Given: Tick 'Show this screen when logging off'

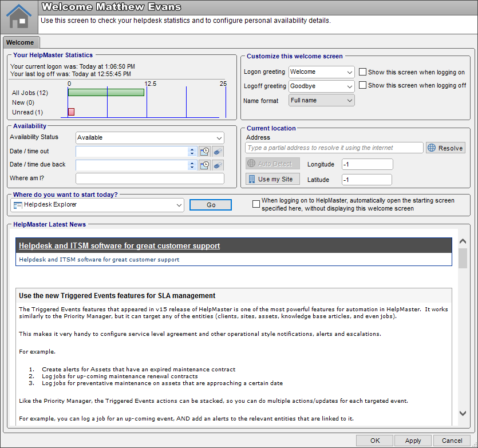Looking at the screenshot, I should [x=362, y=85].
